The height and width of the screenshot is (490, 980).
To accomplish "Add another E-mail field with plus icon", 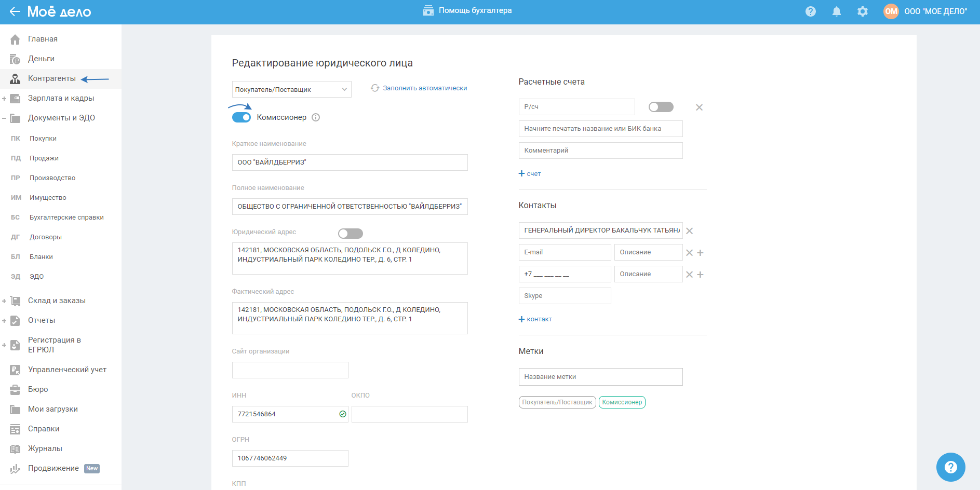I will (700, 253).
